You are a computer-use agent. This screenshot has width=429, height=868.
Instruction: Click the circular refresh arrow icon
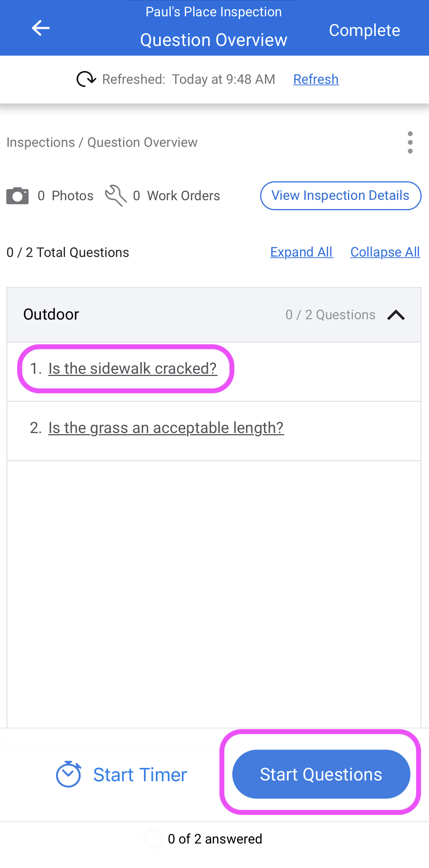point(86,79)
